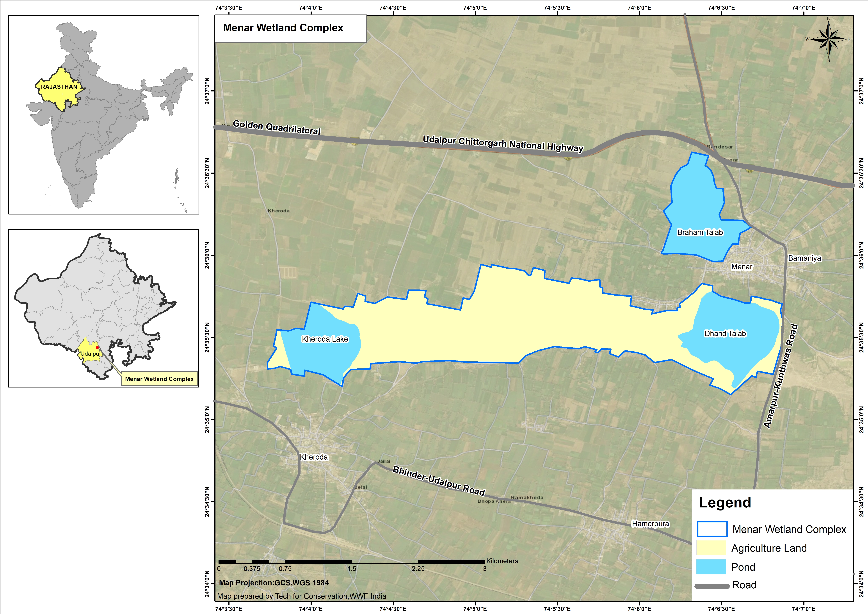This screenshot has height=614, width=868.
Task: Click the Agriculture Land legend text
Action: click(x=769, y=548)
